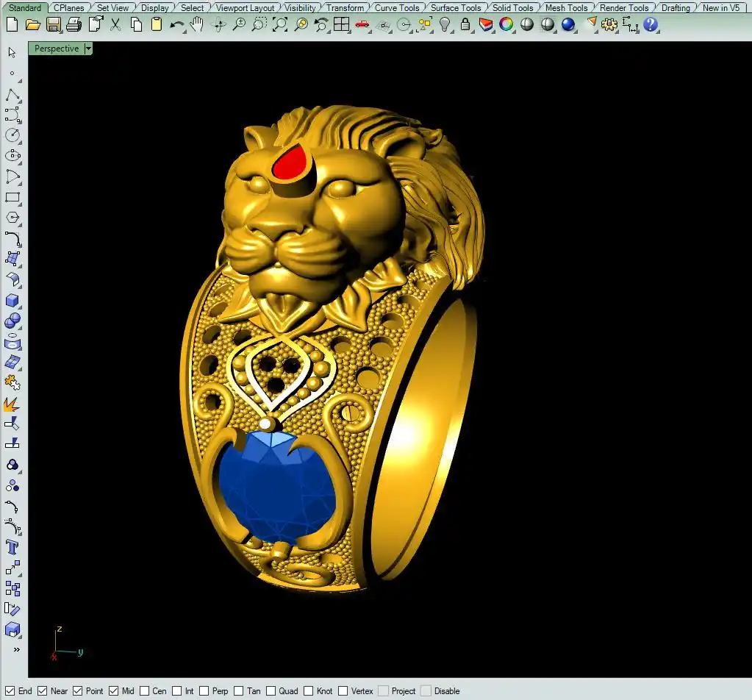Screen dimensions: 752x700
Task: Select the Circle tool in left toolbar
Action: 12,135
